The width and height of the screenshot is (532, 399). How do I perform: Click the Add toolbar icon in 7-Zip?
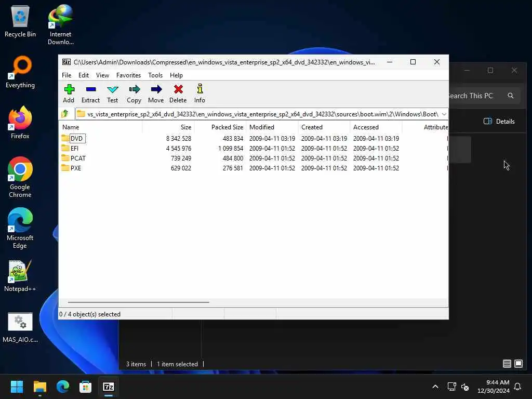(x=69, y=94)
